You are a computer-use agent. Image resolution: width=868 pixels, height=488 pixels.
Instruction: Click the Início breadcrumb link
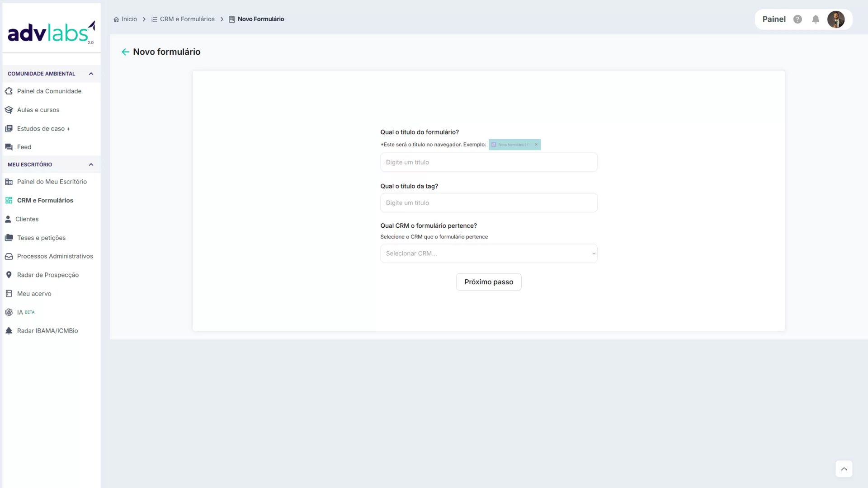coord(129,19)
